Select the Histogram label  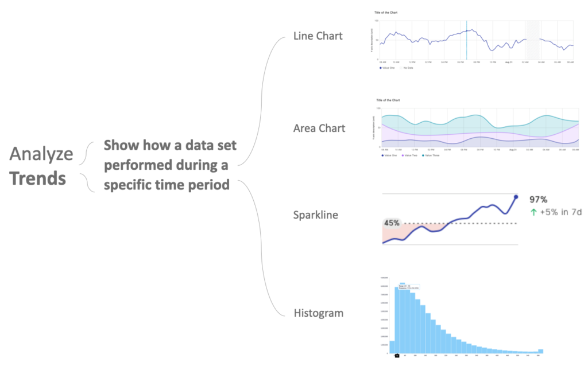(x=318, y=313)
